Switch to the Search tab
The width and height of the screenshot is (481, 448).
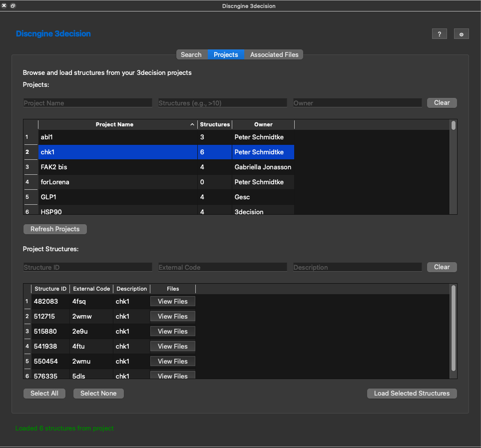tap(191, 54)
